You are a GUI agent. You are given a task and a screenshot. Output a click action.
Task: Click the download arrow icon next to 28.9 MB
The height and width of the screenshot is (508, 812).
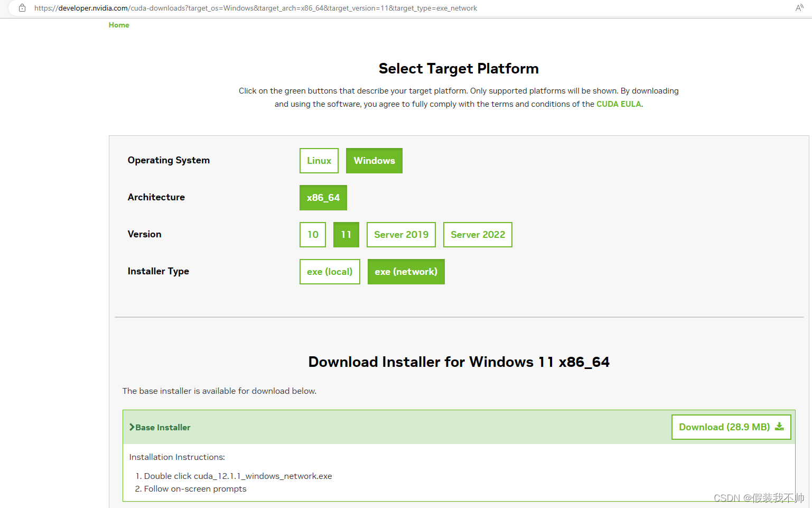[x=779, y=427]
